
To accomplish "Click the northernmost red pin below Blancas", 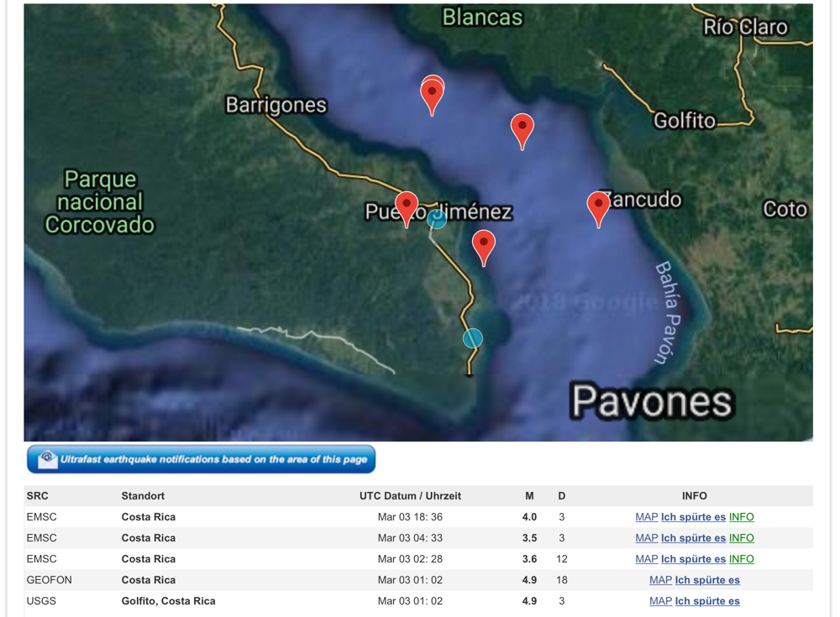I will [x=432, y=91].
